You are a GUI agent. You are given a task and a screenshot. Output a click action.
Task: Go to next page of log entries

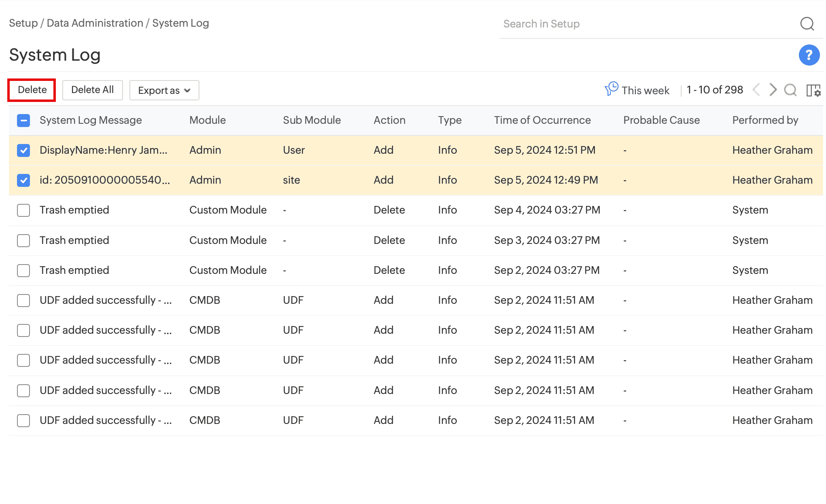[x=773, y=90]
